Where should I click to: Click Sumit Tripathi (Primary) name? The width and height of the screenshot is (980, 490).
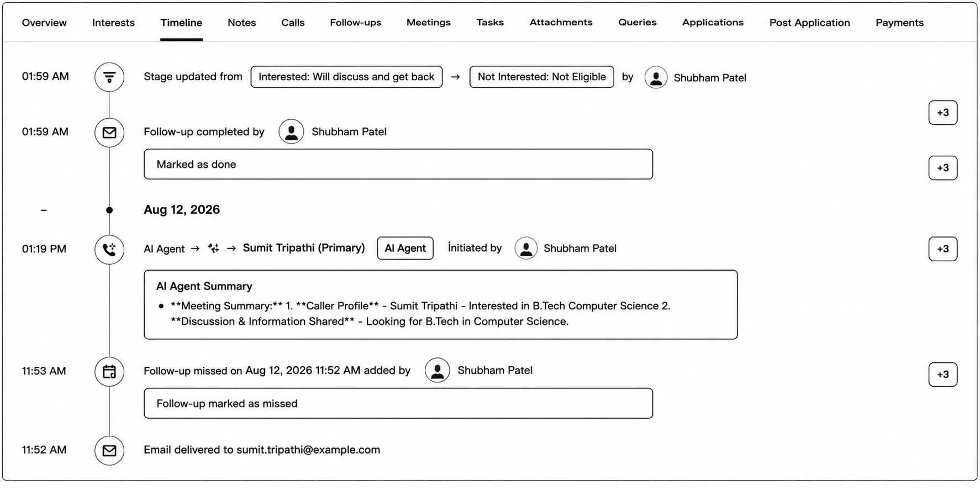[x=304, y=248]
